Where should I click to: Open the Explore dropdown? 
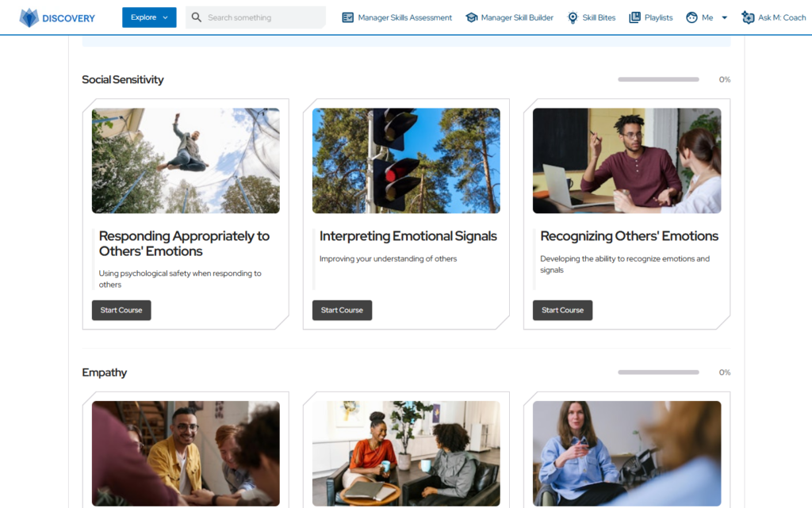pos(149,17)
